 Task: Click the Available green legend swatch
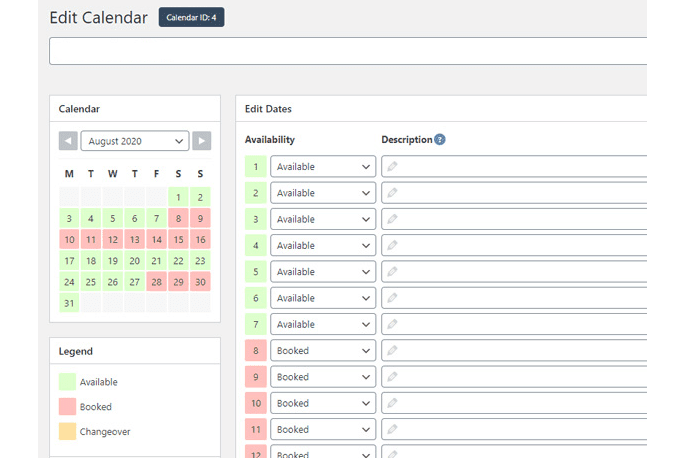(x=67, y=382)
